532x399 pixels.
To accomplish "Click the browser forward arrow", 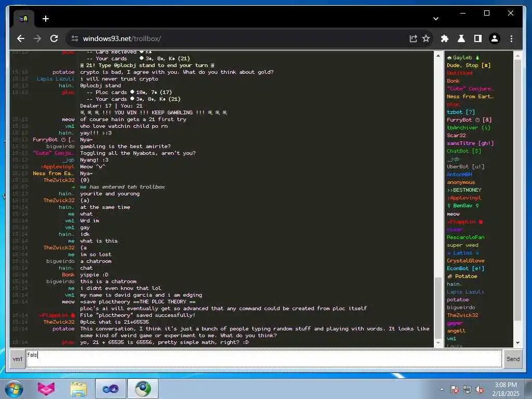I will coord(37,38).
